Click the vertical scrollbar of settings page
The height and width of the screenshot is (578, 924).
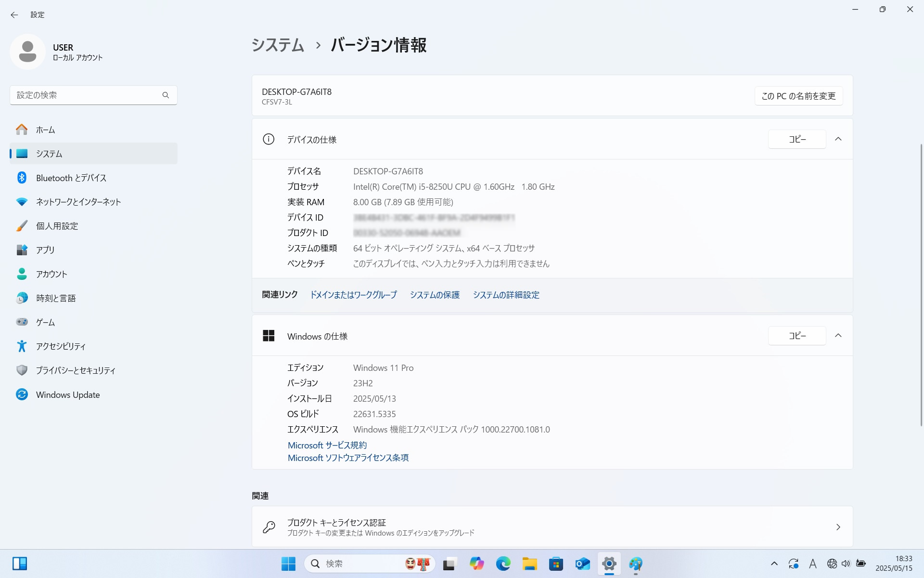coord(921,284)
